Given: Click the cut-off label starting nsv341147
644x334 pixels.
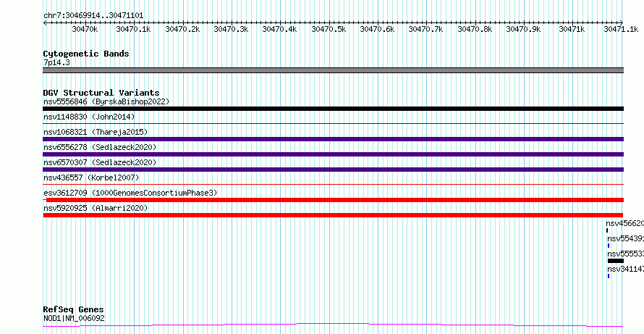Looking at the screenshot, I should [625, 269].
